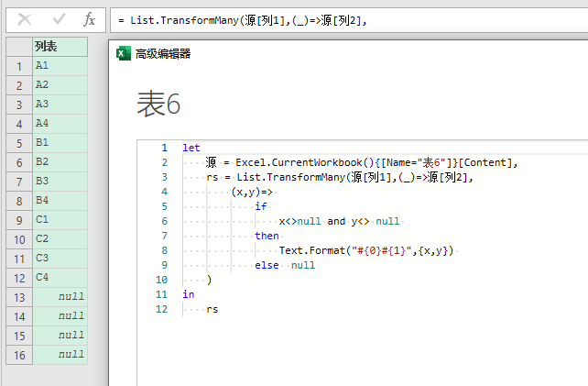588x386 pixels.
Task: Select list cell B2
Action: pyautogui.click(x=60, y=162)
